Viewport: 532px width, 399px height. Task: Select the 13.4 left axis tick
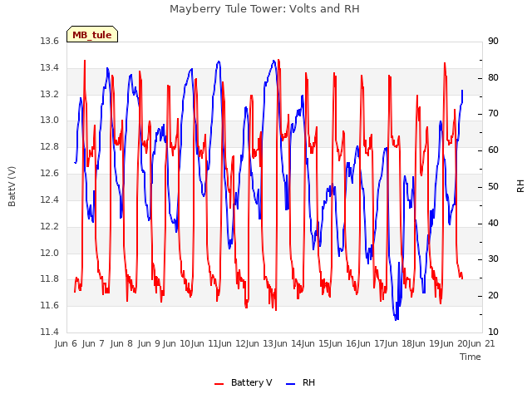pyautogui.click(x=50, y=68)
